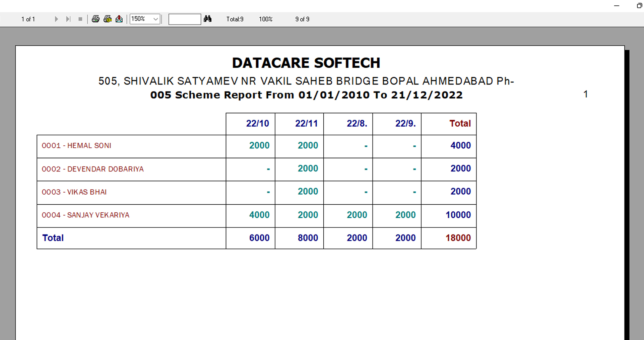Export the report using the export icon
This screenshot has height=340, width=644.
click(119, 19)
